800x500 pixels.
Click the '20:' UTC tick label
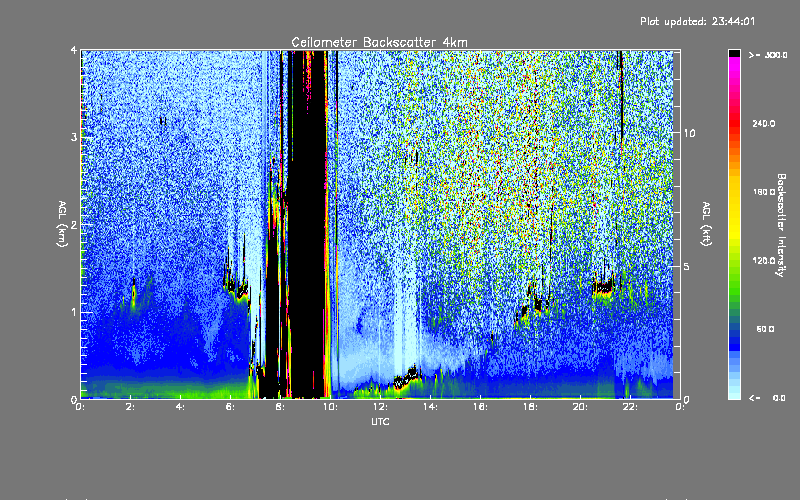click(580, 407)
